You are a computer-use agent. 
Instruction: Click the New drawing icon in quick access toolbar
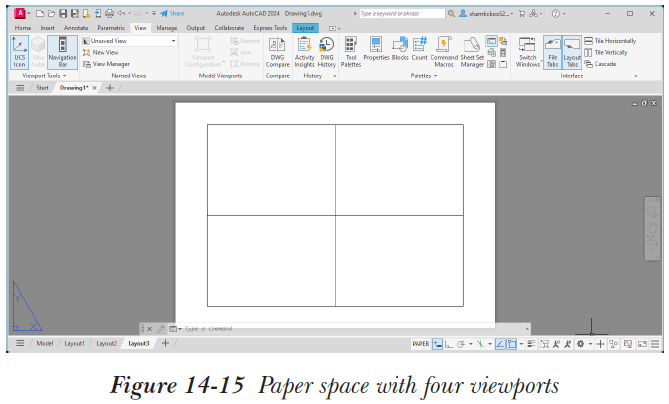(x=40, y=14)
